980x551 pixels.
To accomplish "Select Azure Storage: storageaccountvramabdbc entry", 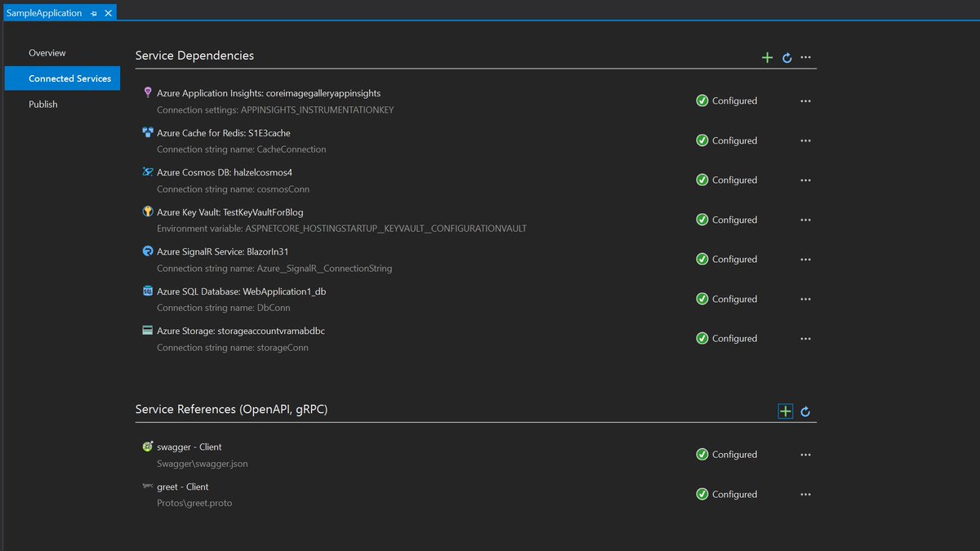I will point(241,331).
